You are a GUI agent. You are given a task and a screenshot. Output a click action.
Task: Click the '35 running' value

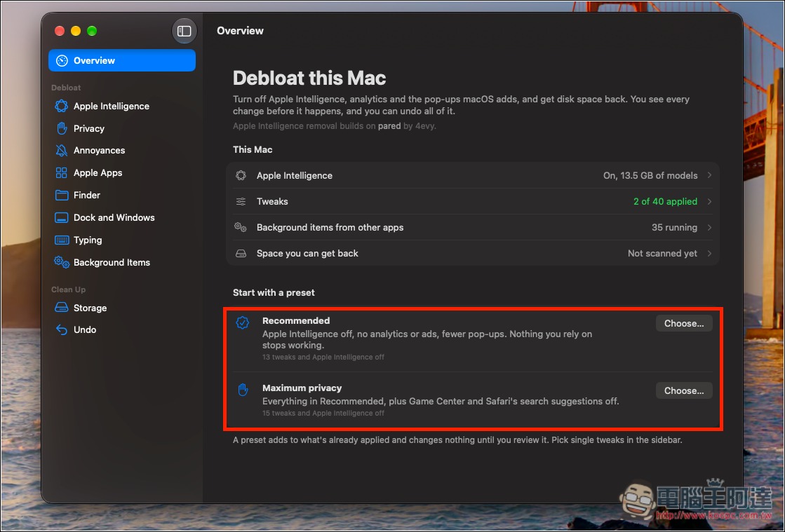pos(674,228)
